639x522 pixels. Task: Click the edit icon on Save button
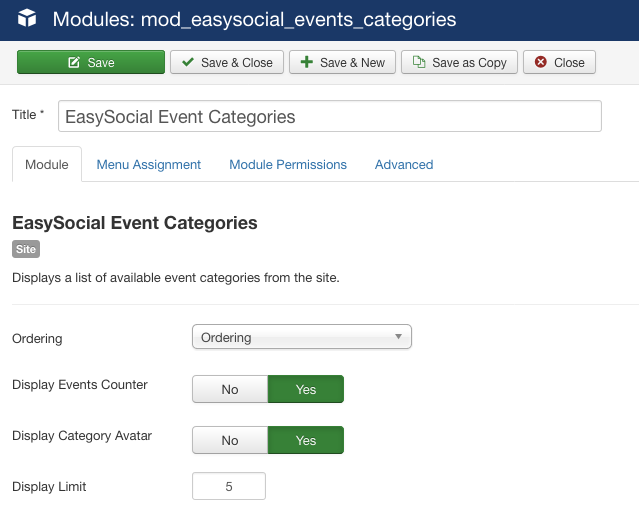point(74,62)
